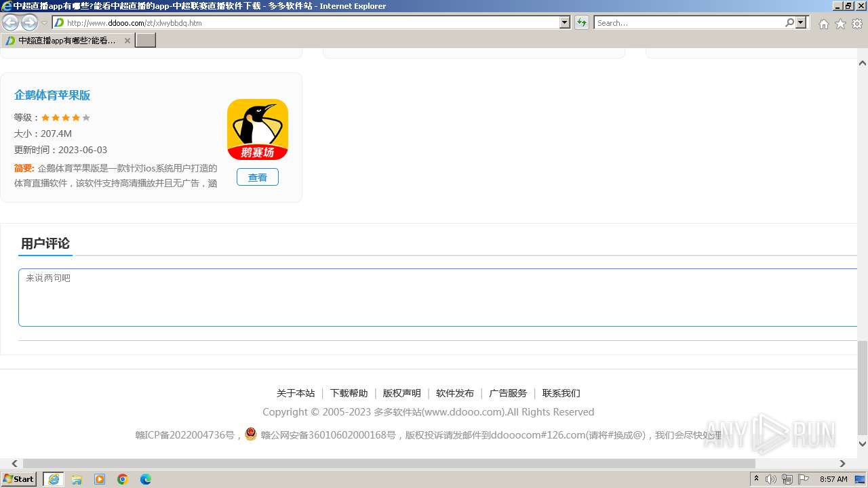Click the Copyright © 2005-2023 多多软件站 text
The image size is (868, 488).
point(429,412)
